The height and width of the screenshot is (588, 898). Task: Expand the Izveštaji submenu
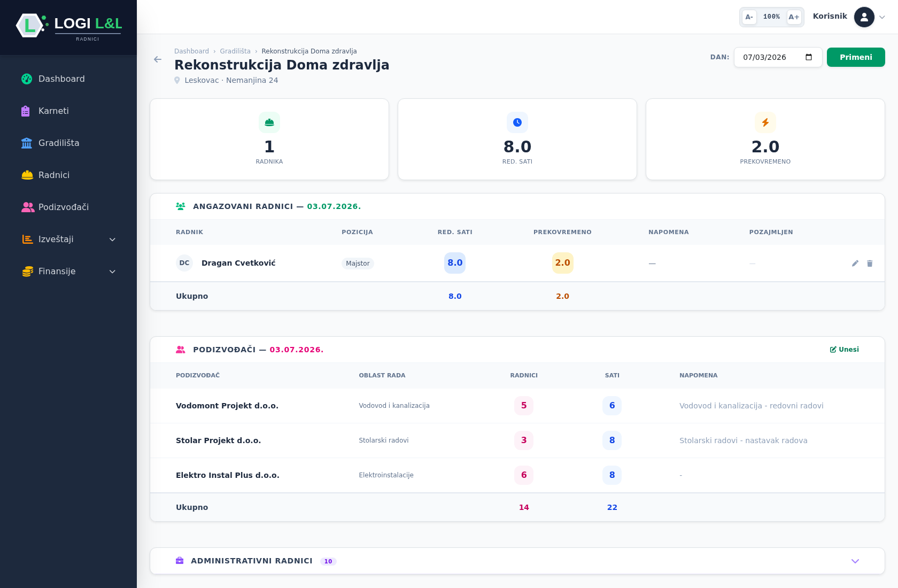pos(68,239)
